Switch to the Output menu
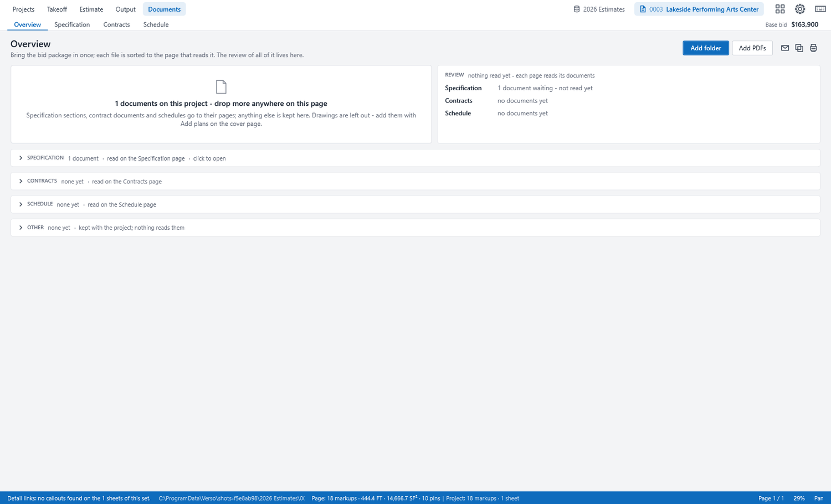This screenshot has width=831, height=504. click(x=126, y=9)
